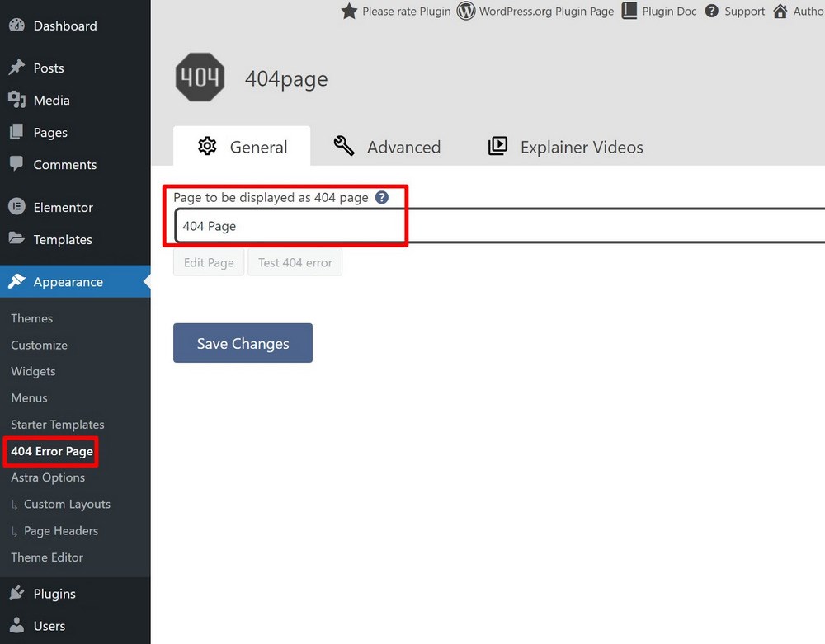Click the Comments speech bubble icon
The width and height of the screenshot is (825, 644).
[16, 163]
